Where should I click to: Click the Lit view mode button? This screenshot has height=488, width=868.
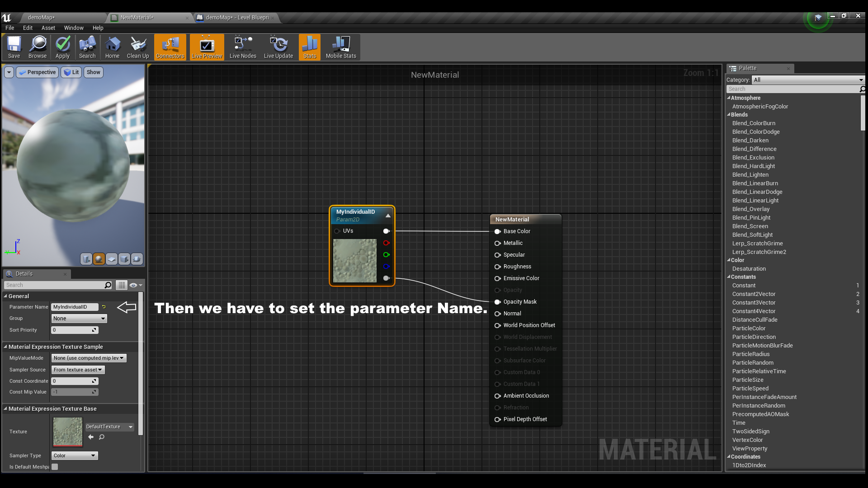[71, 72]
